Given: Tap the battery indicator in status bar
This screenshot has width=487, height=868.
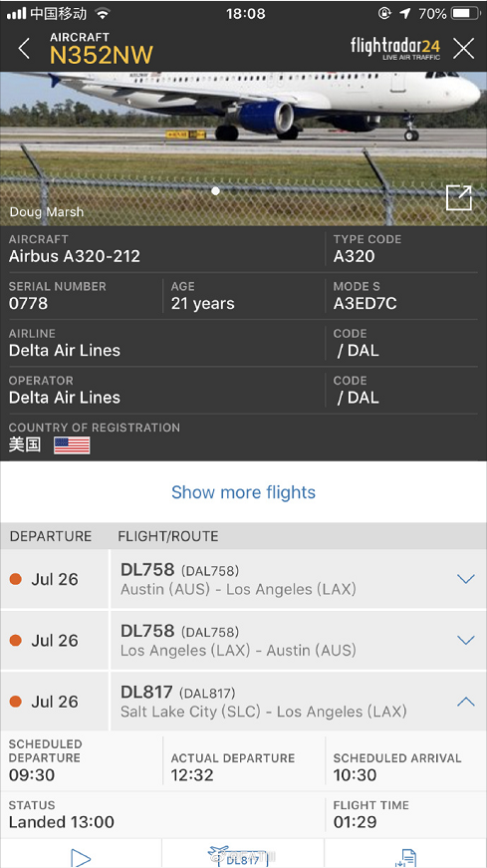Looking at the screenshot, I should coord(465,13).
